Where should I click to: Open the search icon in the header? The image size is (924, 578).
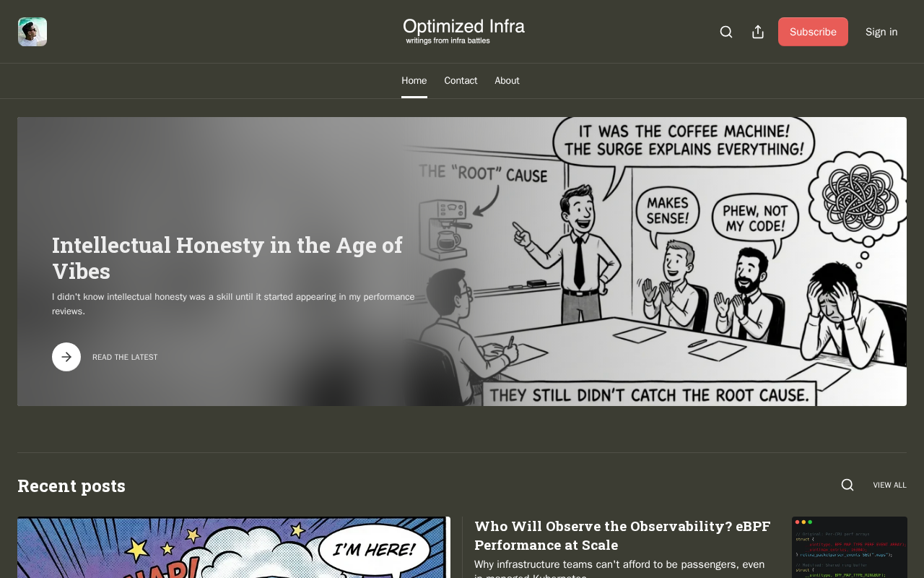click(726, 32)
